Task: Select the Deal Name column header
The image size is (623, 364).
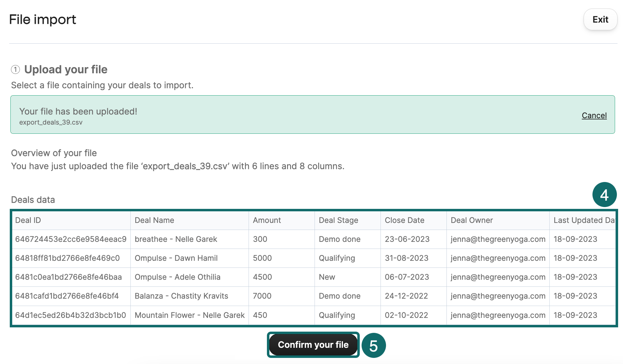Action: [x=154, y=220]
